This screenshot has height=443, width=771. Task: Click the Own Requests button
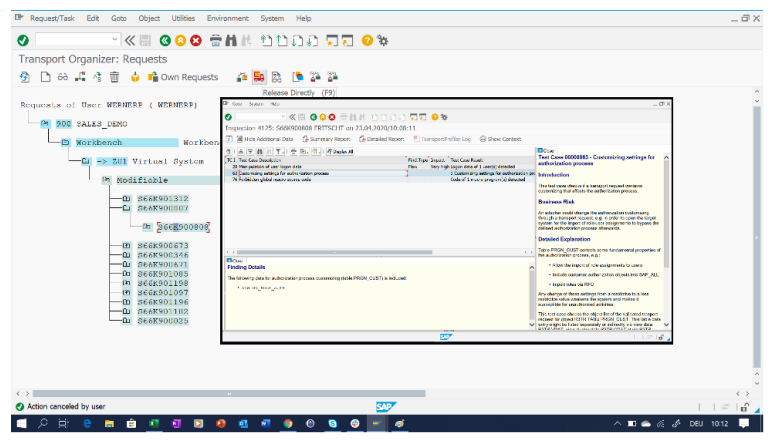[182, 77]
